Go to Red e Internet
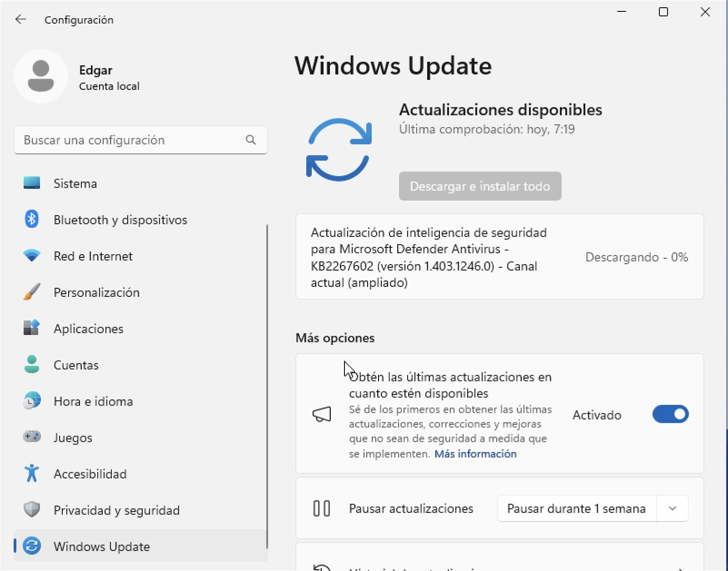 click(x=141, y=256)
